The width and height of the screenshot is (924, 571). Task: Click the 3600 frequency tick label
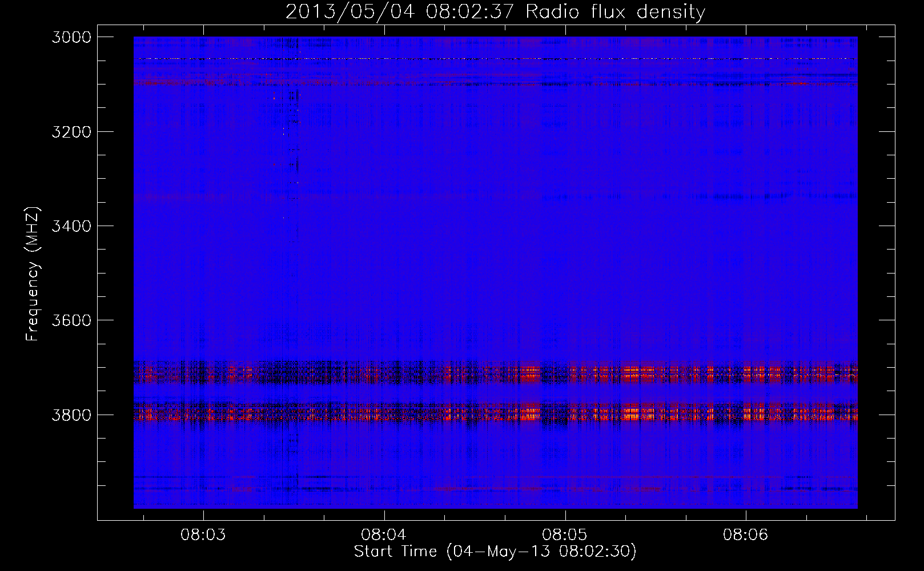(71, 320)
